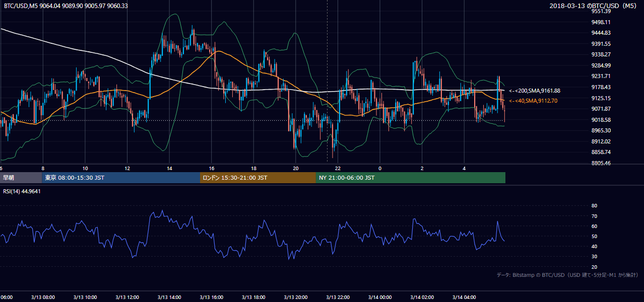Click RSI axis value 60
Screen dimensions: 644x302
(594, 226)
